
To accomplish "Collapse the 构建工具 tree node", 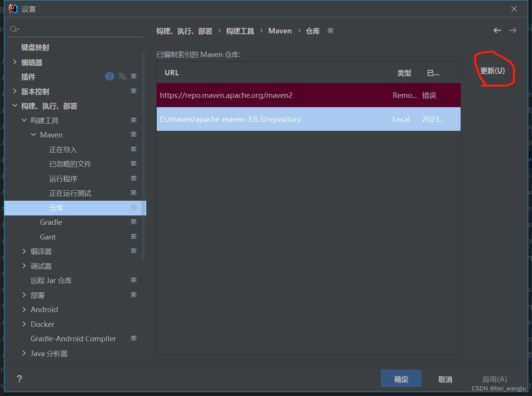I will point(24,120).
